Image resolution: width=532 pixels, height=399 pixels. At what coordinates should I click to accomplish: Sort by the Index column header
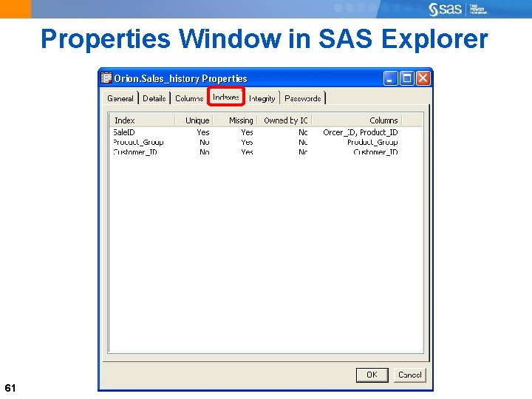click(142, 120)
